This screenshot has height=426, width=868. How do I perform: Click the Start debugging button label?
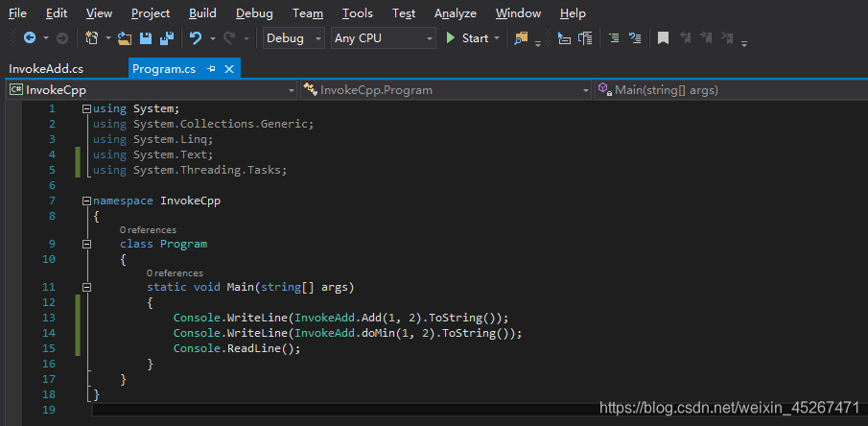tap(475, 38)
